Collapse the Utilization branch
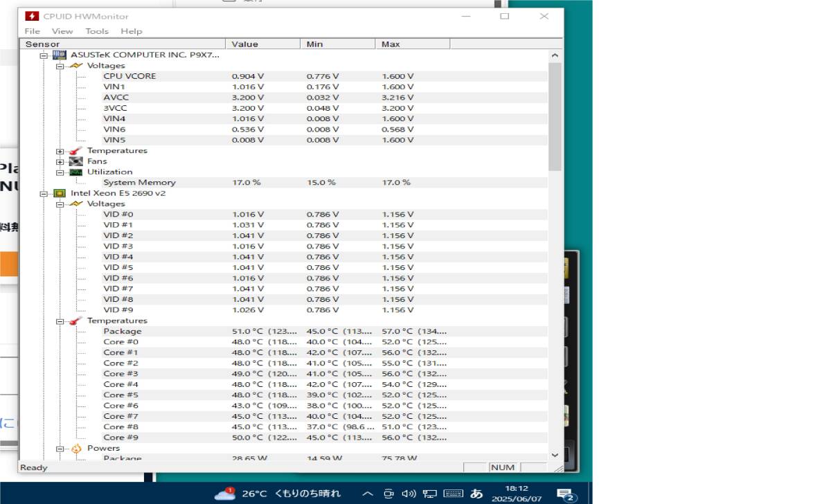Screen dimensions: 831x504 (x=60, y=172)
